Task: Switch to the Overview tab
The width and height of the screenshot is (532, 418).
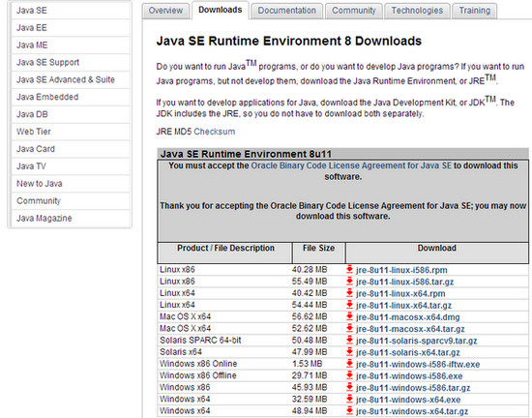Action: [x=166, y=11]
